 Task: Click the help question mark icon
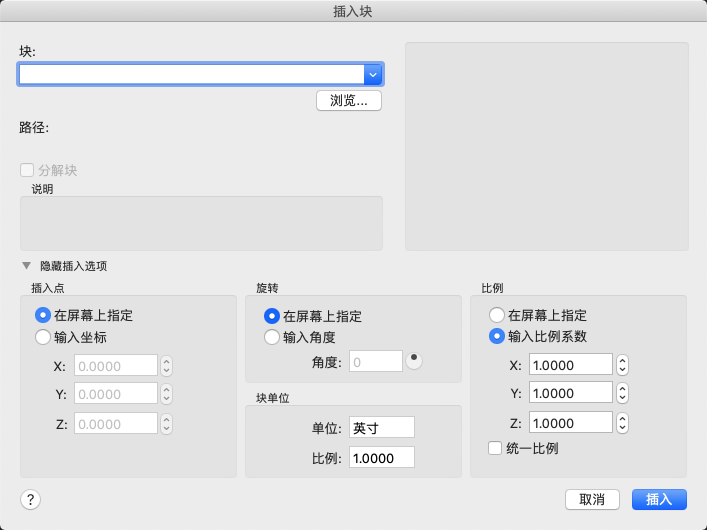pos(30,499)
